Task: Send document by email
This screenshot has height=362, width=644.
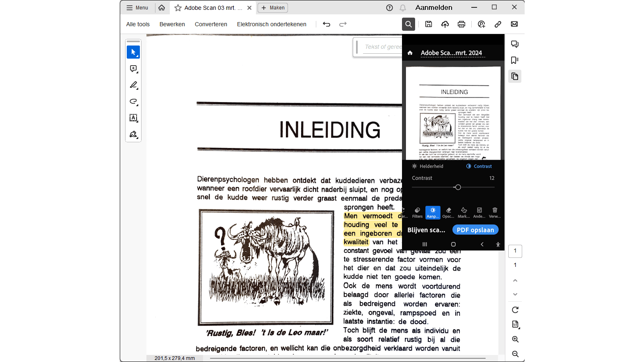Action: (514, 24)
